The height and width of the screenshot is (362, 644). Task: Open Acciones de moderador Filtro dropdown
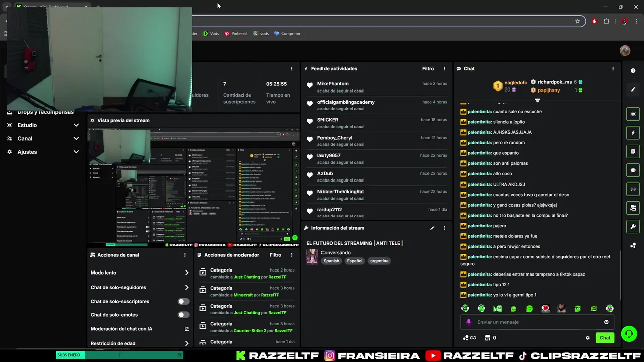[275, 255]
